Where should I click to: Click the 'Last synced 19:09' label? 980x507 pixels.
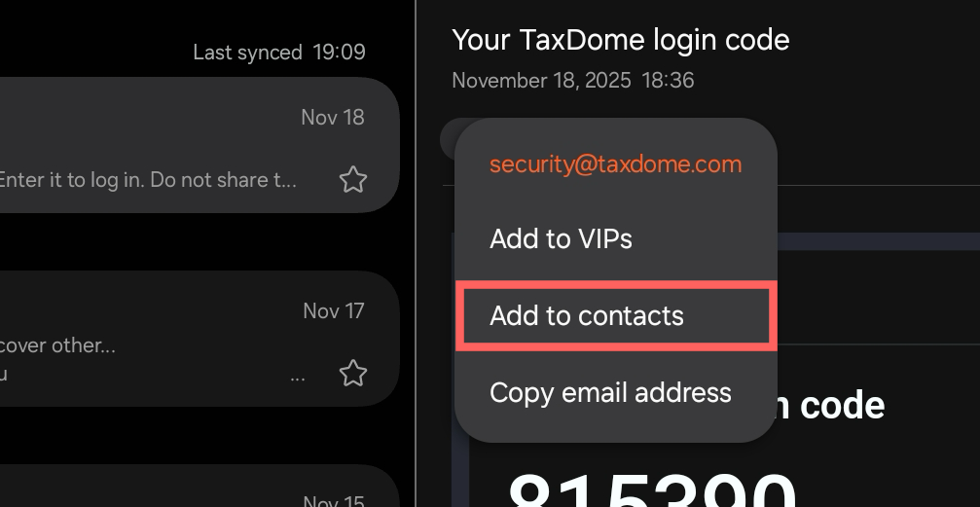pos(278,53)
